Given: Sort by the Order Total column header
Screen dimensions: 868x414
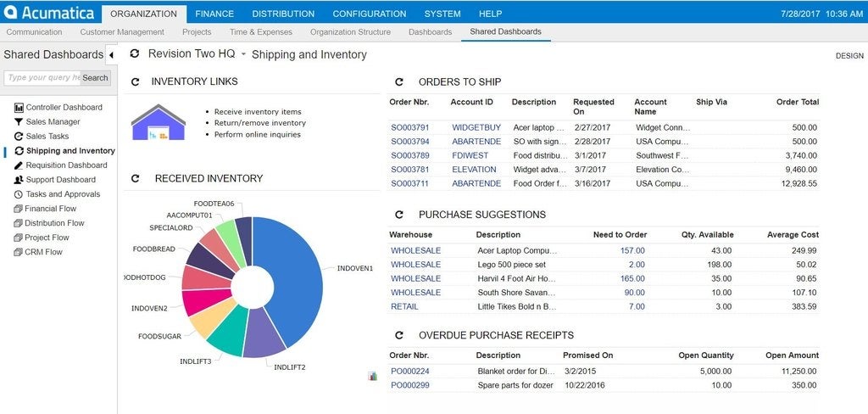Looking at the screenshot, I should (x=798, y=102).
